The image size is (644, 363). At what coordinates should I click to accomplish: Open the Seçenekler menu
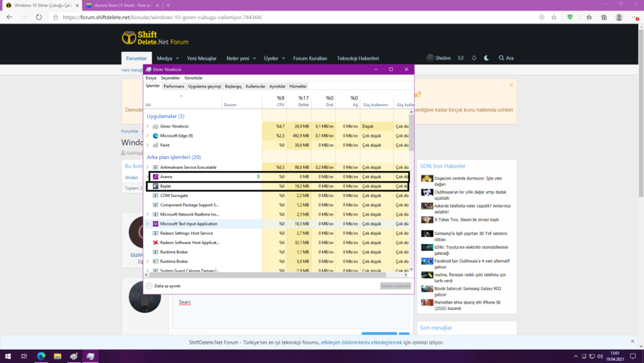pos(170,78)
